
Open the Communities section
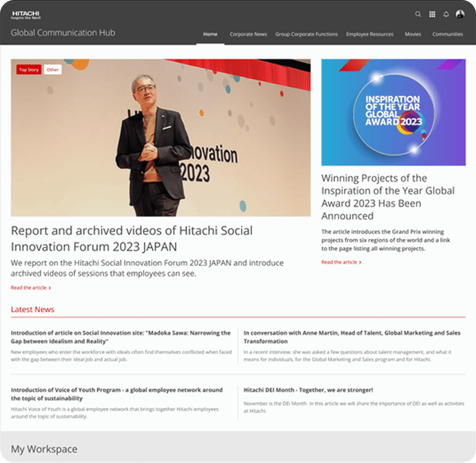pos(448,34)
